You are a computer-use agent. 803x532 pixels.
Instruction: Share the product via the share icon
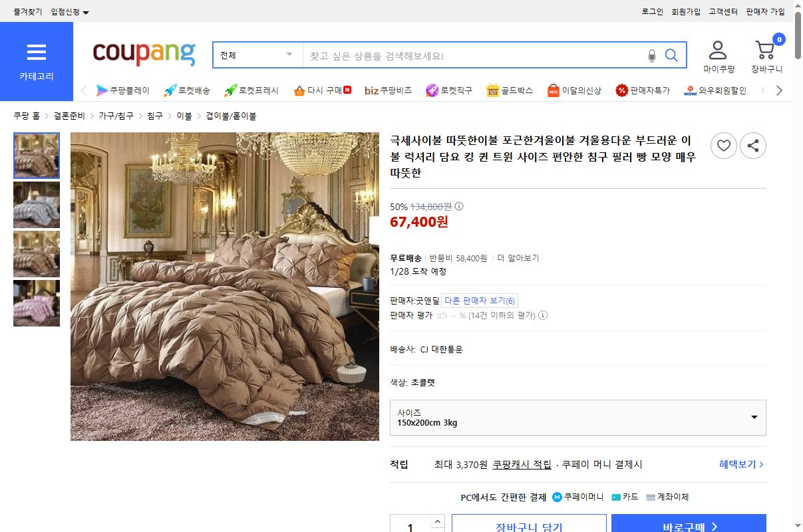coord(753,146)
